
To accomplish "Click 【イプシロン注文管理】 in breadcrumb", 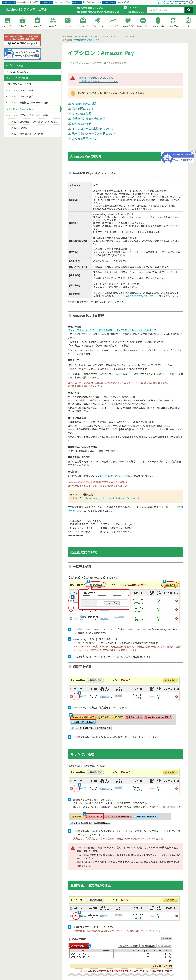I will click(99, 37).
